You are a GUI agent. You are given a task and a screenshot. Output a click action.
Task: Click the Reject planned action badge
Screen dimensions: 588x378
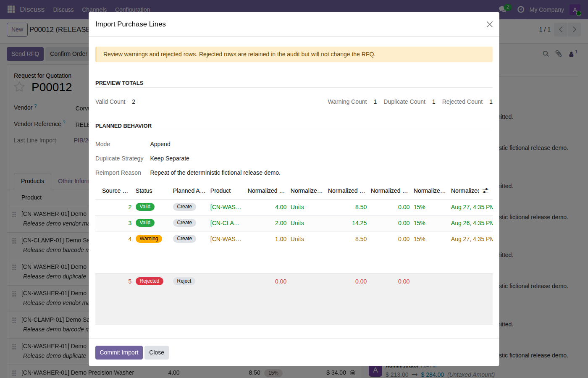pos(184,281)
